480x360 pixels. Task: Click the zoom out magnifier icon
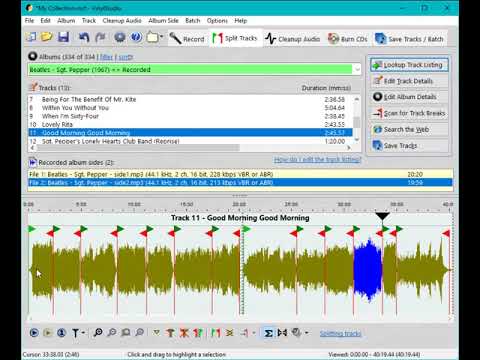(x=112, y=332)
